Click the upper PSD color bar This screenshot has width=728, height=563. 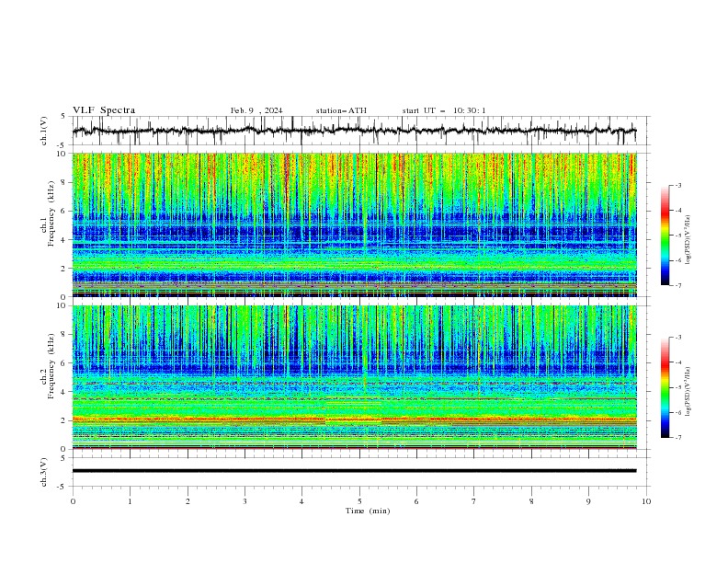pos(665,236)
